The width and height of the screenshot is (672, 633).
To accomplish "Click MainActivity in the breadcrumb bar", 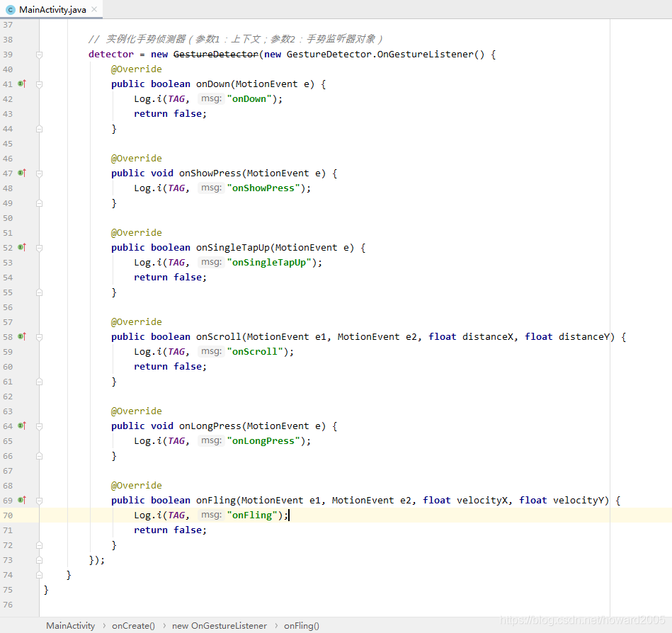I will (71, 626).
